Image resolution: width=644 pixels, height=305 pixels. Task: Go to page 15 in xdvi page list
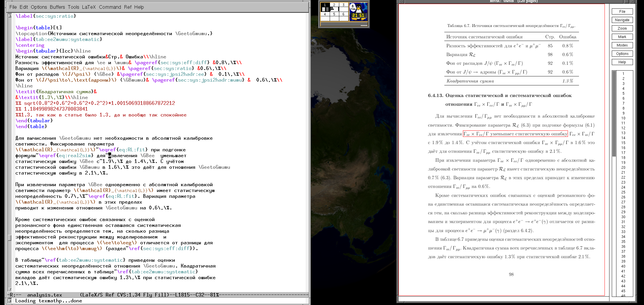623,143
